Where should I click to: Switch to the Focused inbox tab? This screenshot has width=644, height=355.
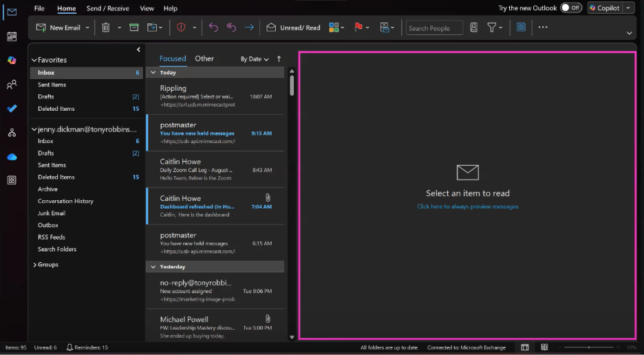[173, 58]
